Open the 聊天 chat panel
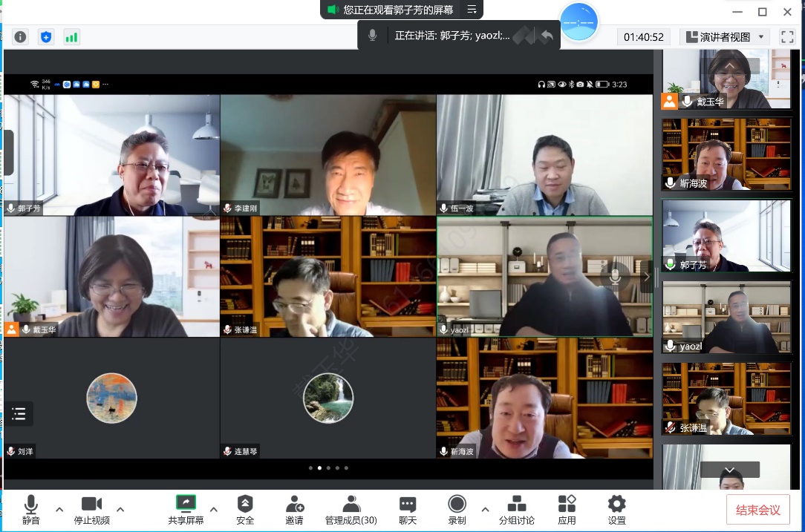 coord(408,510)
